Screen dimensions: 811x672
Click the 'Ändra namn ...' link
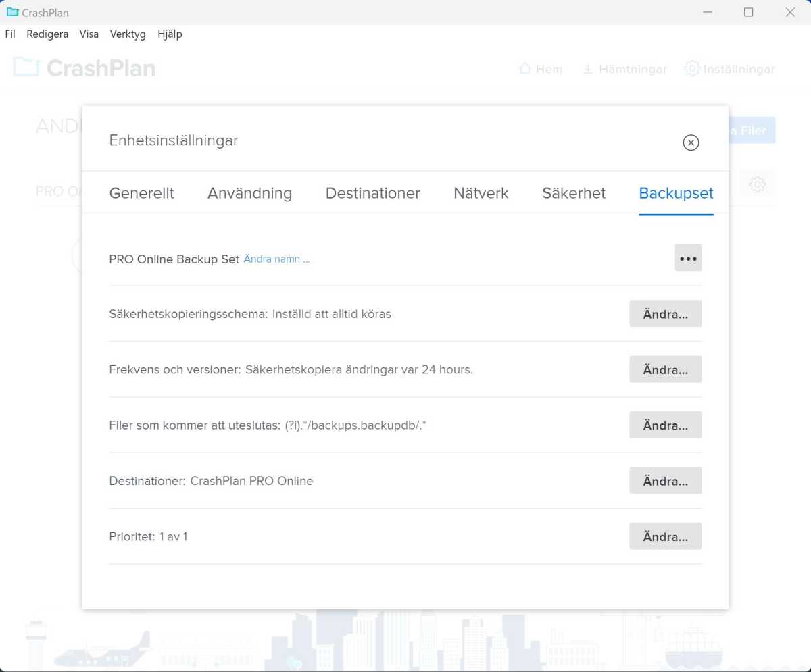(276, 259)
